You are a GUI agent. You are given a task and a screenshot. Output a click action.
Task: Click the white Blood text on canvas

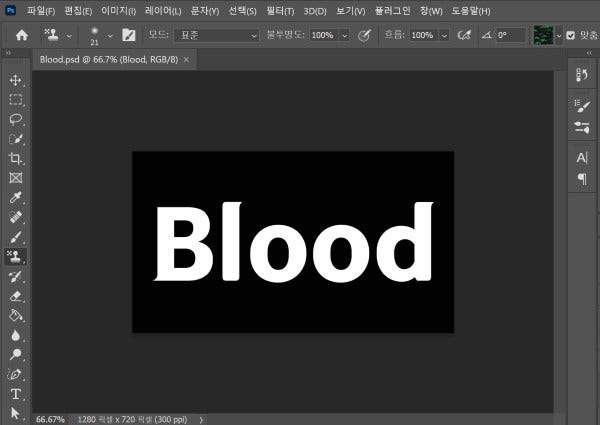293,242
